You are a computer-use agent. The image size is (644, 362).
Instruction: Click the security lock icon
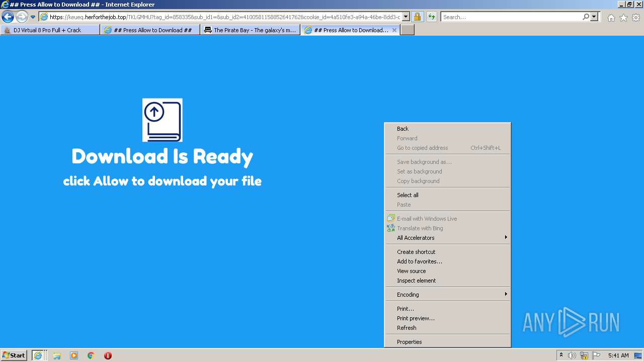(417, 17)
